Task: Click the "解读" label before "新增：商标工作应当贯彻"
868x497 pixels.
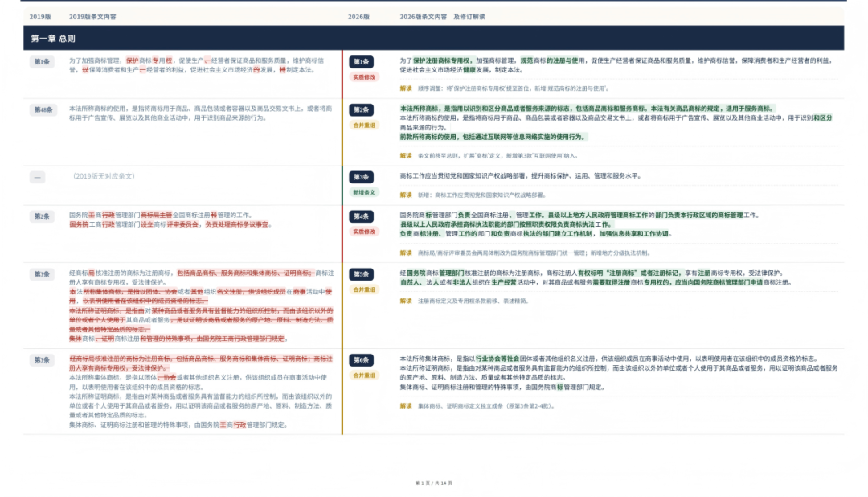Action: [x=406, y=195]
